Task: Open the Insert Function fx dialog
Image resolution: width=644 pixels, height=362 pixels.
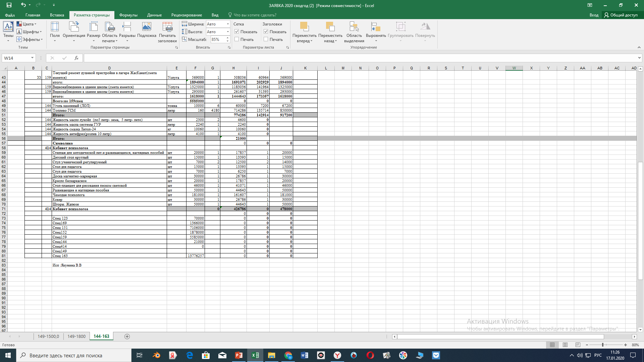Action: pos(76,58)
